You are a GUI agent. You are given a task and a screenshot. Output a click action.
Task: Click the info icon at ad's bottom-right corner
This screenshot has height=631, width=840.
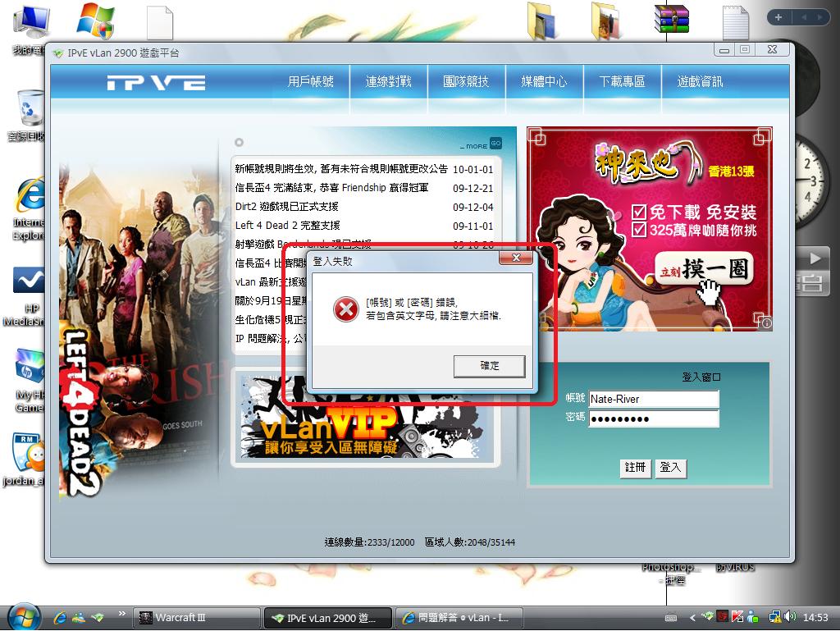pyautogui.click(x=767, y=323)
